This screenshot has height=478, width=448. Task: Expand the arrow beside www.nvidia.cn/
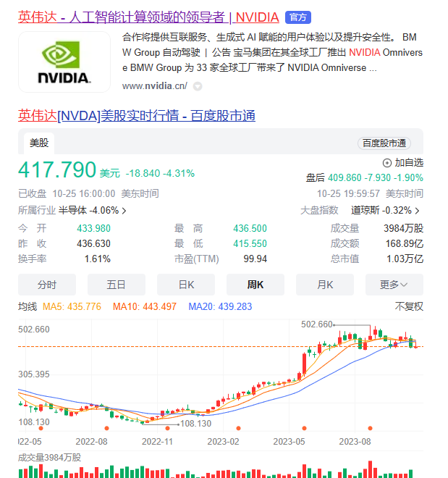pos(198,87)
